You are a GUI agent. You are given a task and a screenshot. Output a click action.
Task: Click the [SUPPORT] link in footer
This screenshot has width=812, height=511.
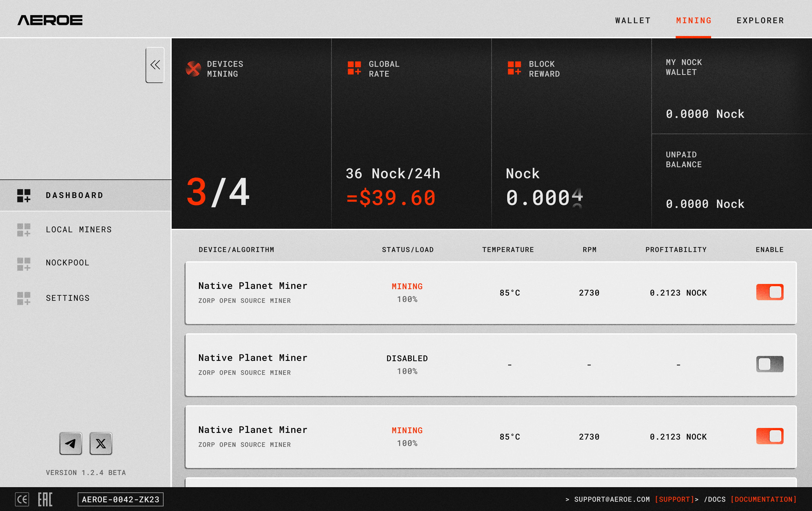click(674, 499)
